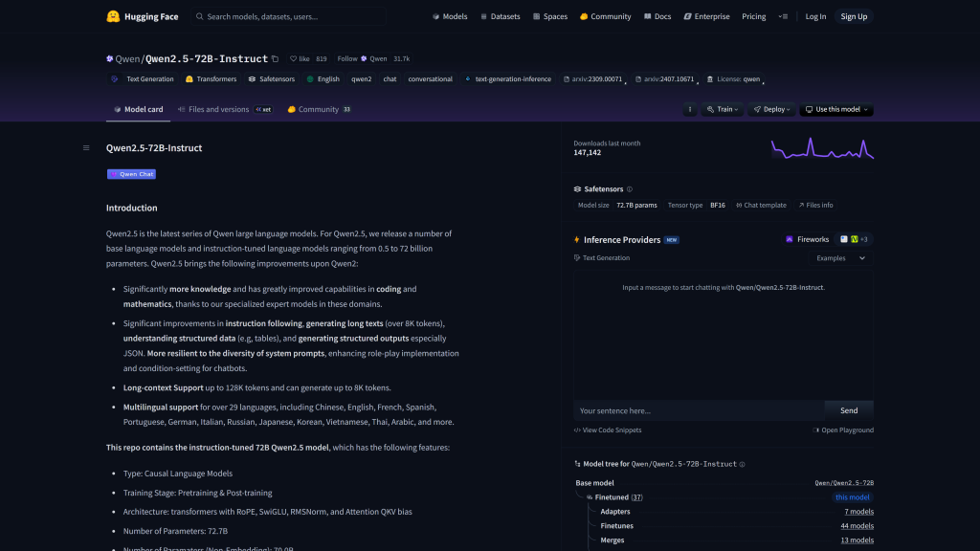Open View Code Snippets
The image size is (980, 551).
608,430
